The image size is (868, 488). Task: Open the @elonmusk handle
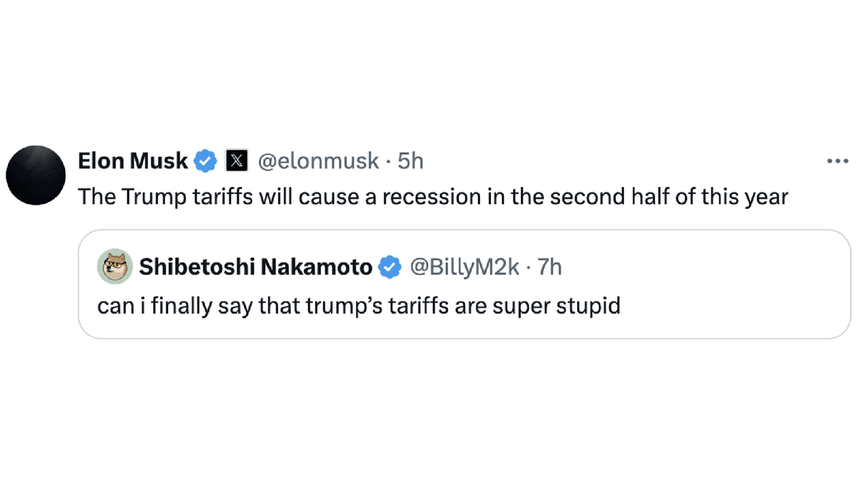317,161
